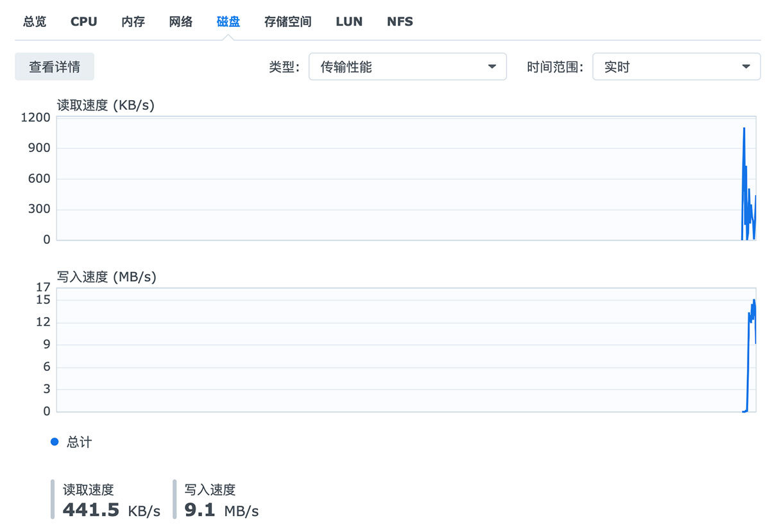Screen dimensions: 770x532
Task: Click the arrow on the 传输性能 combo box
Action: (492, 67)
